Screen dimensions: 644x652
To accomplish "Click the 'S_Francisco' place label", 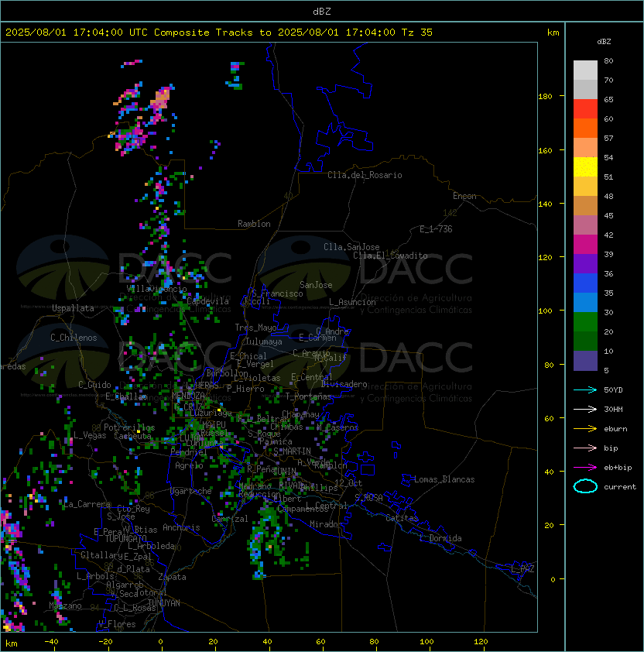I will tap(277, 293).
